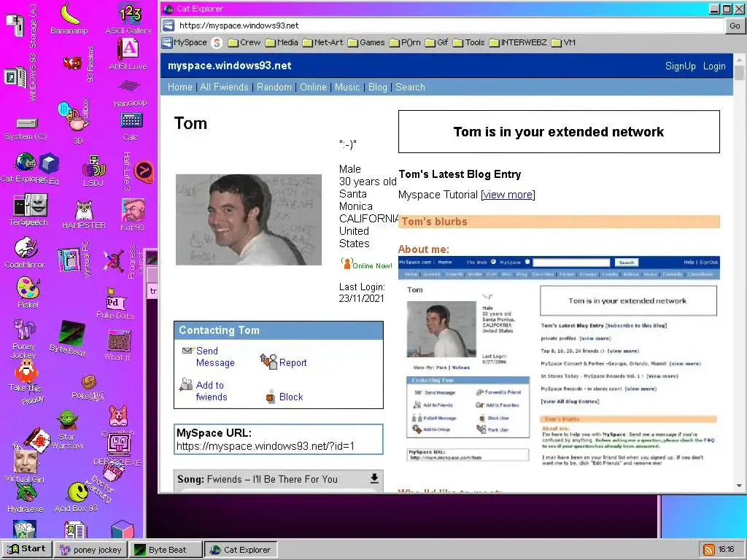Open the Gif bookmarks folder
This screenshot has height=560, width=747.
point(436,42)
